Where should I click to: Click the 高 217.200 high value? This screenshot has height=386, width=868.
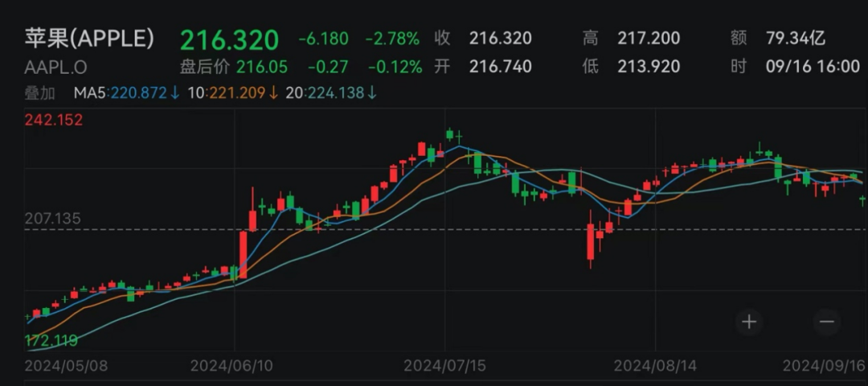pyautogui.click(x=631, y=39)
